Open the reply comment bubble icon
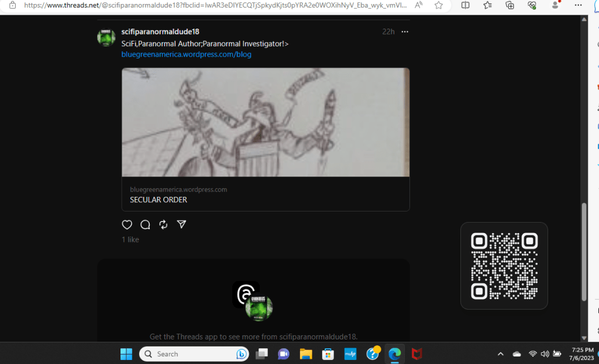 tap(145, 225)
